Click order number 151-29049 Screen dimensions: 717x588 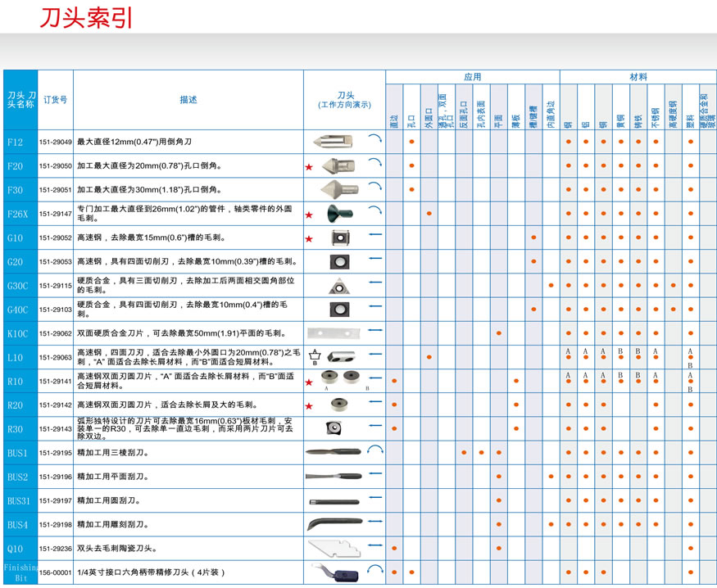pos(56,142)
